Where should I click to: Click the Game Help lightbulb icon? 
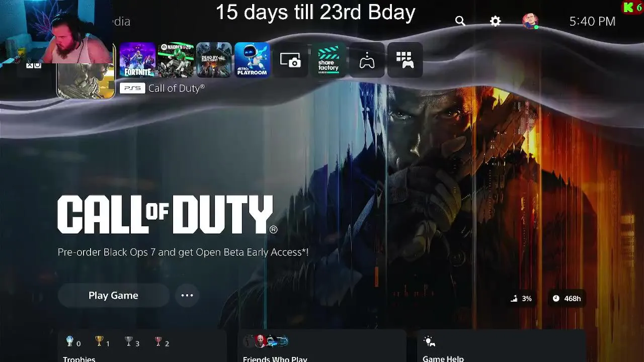tap(429, 342)
